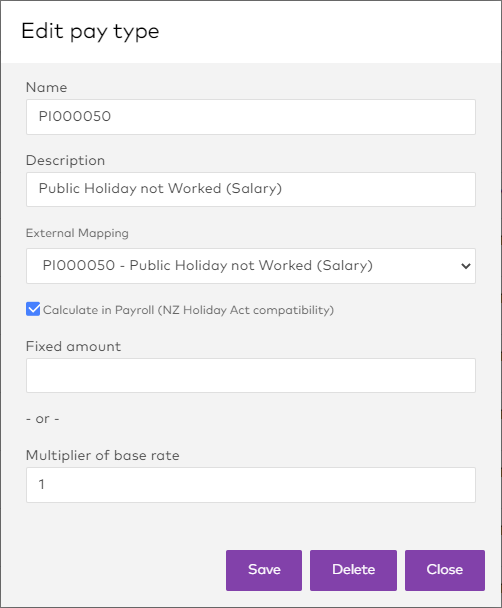Focus the Description text field
This screenshot has height=608, width=502.
pos(251,189)
